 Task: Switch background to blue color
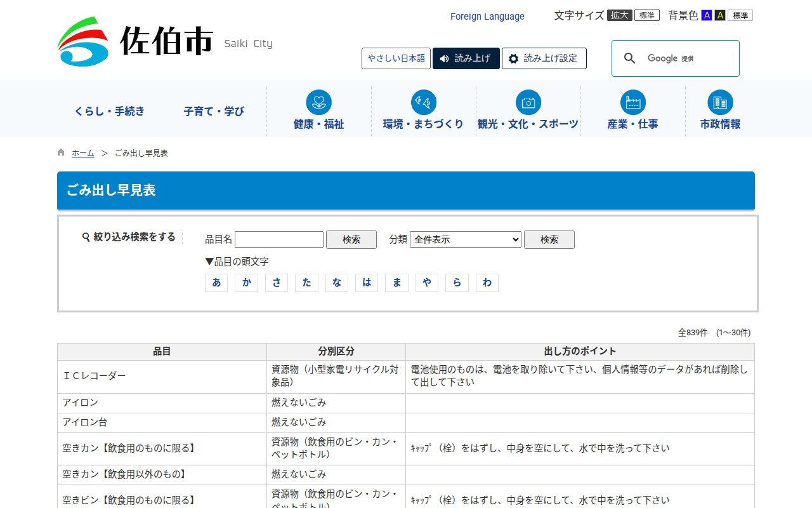pos(706,15)
